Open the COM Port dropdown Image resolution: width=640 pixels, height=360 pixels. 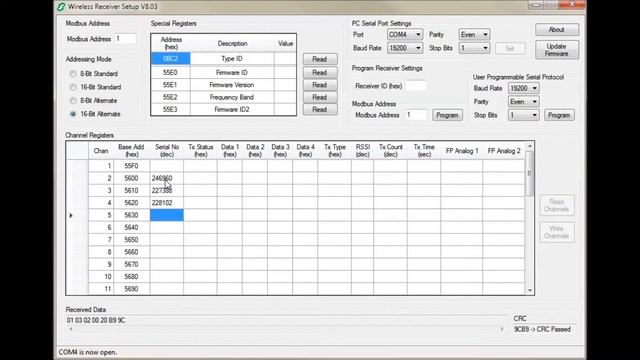[404, 35]
